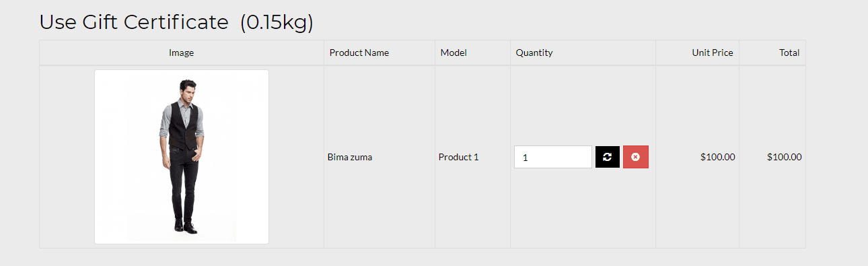868x266 pixels.
Task: Click the Model column header
Action: point(454,53)
